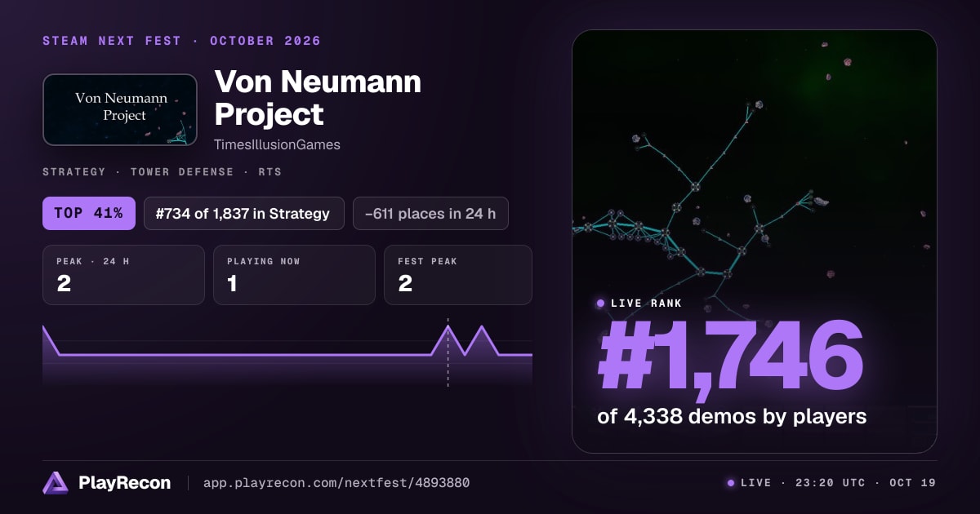Image resolution: width=980 pixels, height=514 pixels.
Task: Select the TOP 41% badge
Action: coord(89,214)
